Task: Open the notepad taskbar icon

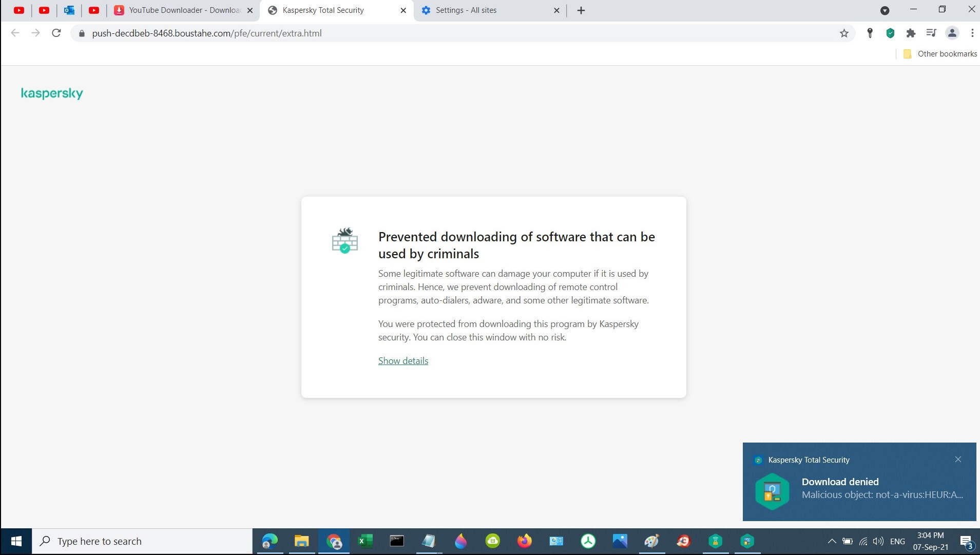Action: tap(429, 541)
